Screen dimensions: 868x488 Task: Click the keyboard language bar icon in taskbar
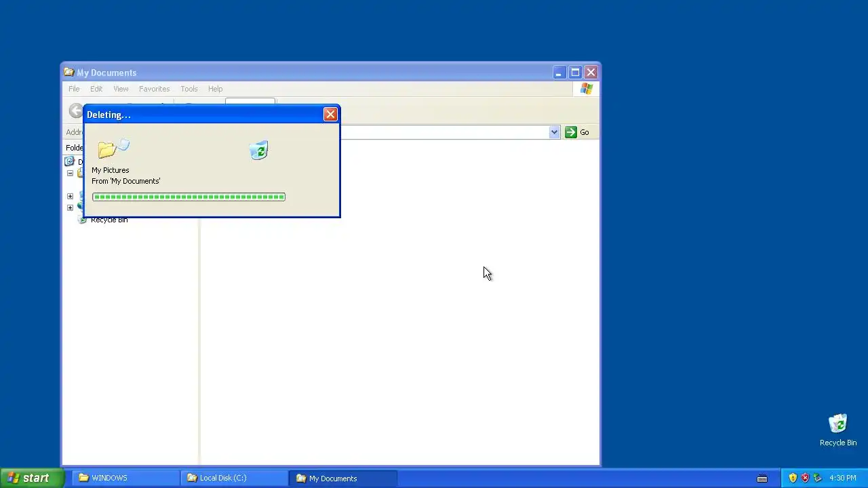tap(762, 479)
